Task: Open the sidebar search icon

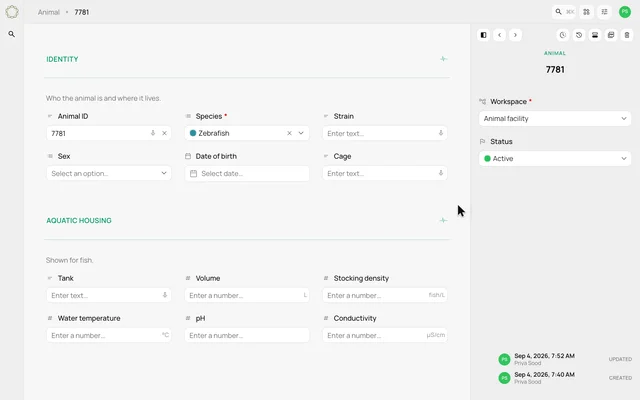Action: pyautogui.click(x=12, y=34)
